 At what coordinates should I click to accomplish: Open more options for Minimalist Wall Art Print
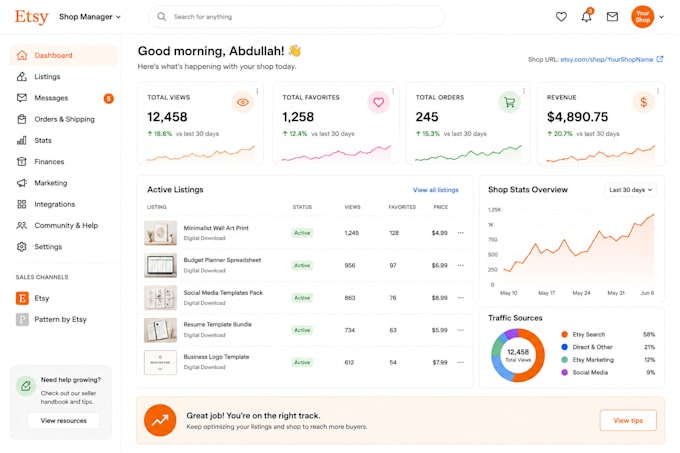[x=461, y=233]
